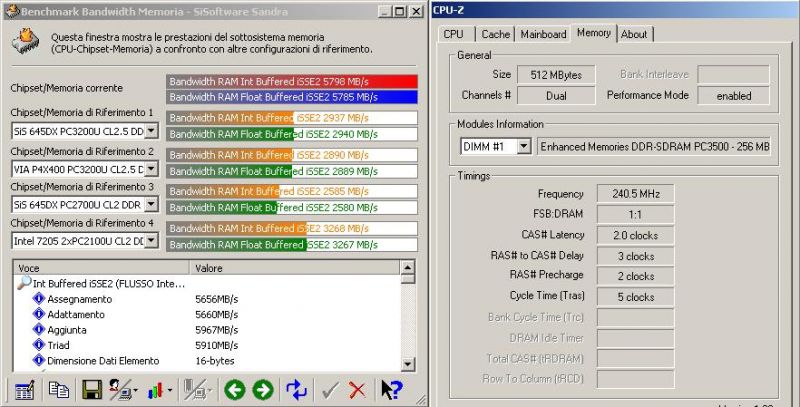Click the Enhanced Memories DDR-SDRAM PC3500 field
Viewport: 800px width, 407px height.
point(654,147)
